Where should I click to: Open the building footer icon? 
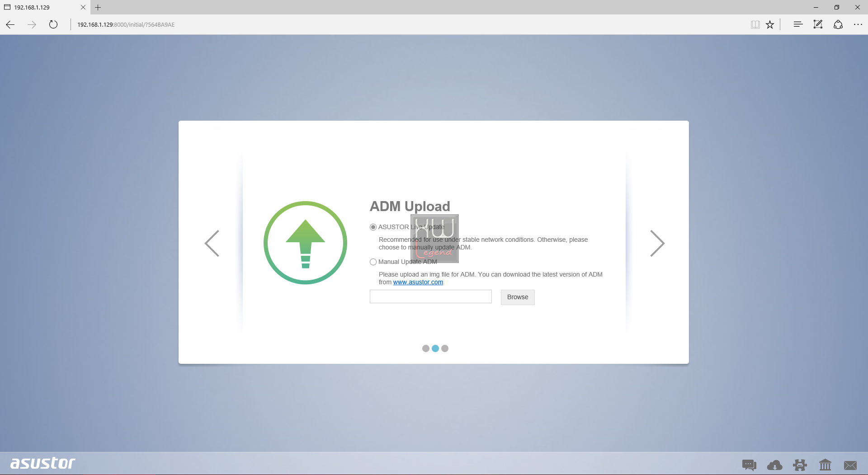tap(825, 465)
